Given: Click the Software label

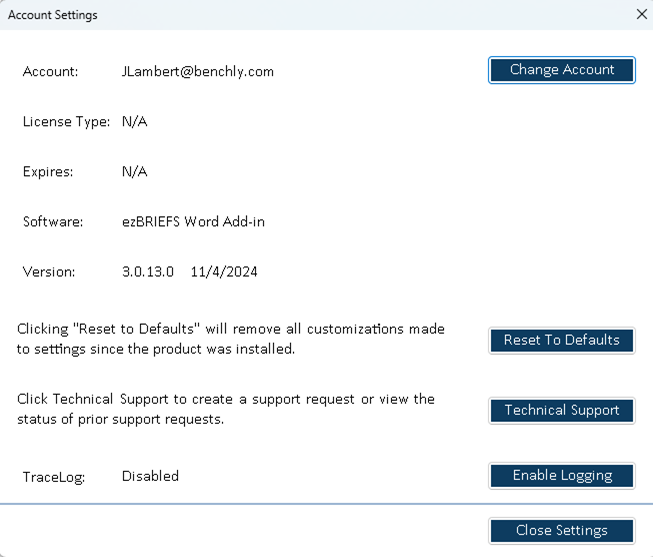Looking at the screenshot, I should click(53, 222).
